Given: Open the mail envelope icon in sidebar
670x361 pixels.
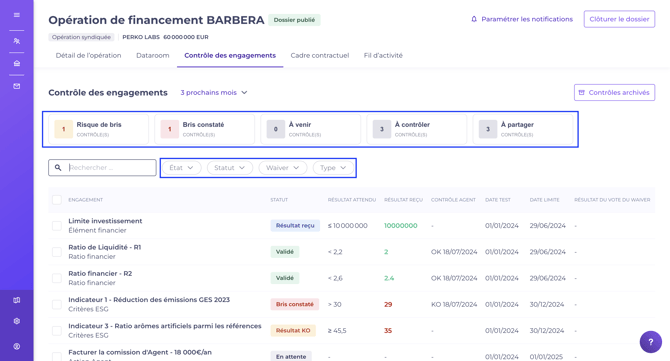Looking at the screenshot, I should (17, 86).
